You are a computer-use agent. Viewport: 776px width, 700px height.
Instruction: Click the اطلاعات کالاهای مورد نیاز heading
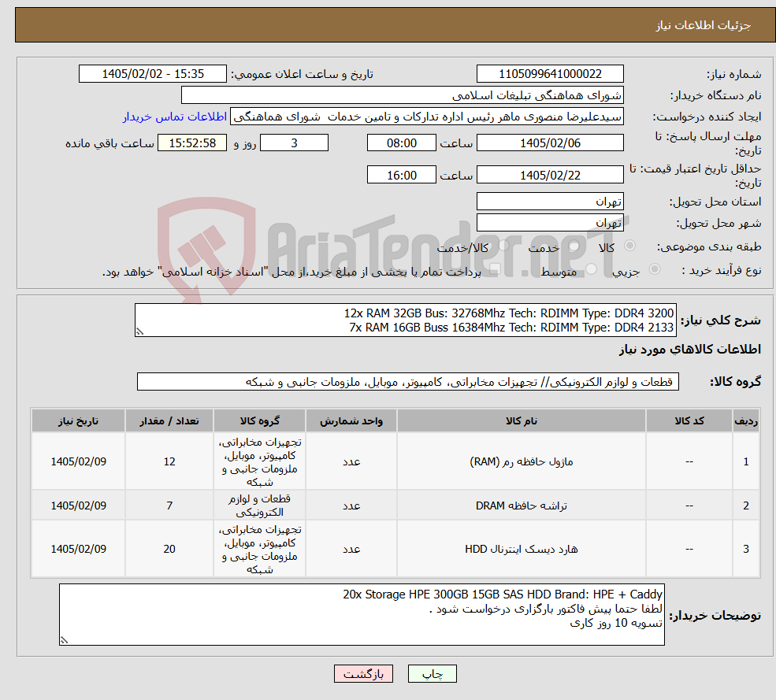tap(690, 350)
